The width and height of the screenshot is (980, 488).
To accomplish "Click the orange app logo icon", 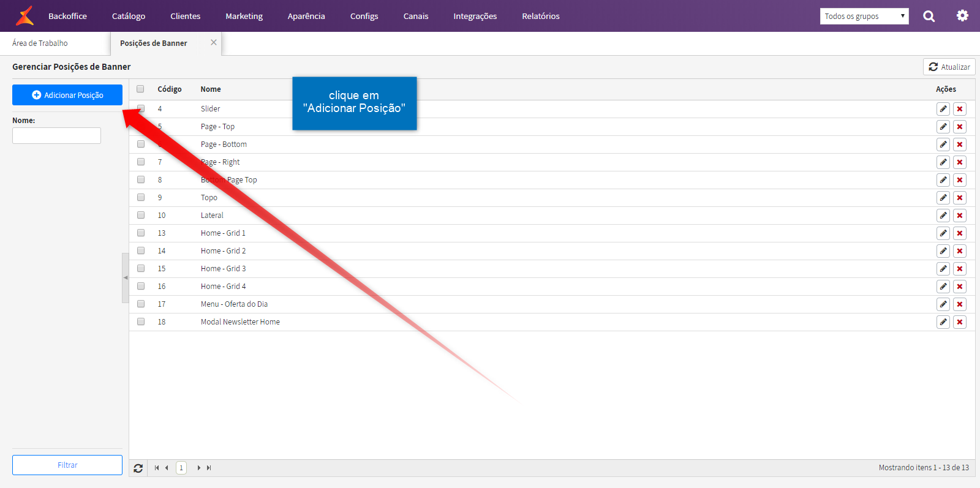I will click(x=24, y=16).
